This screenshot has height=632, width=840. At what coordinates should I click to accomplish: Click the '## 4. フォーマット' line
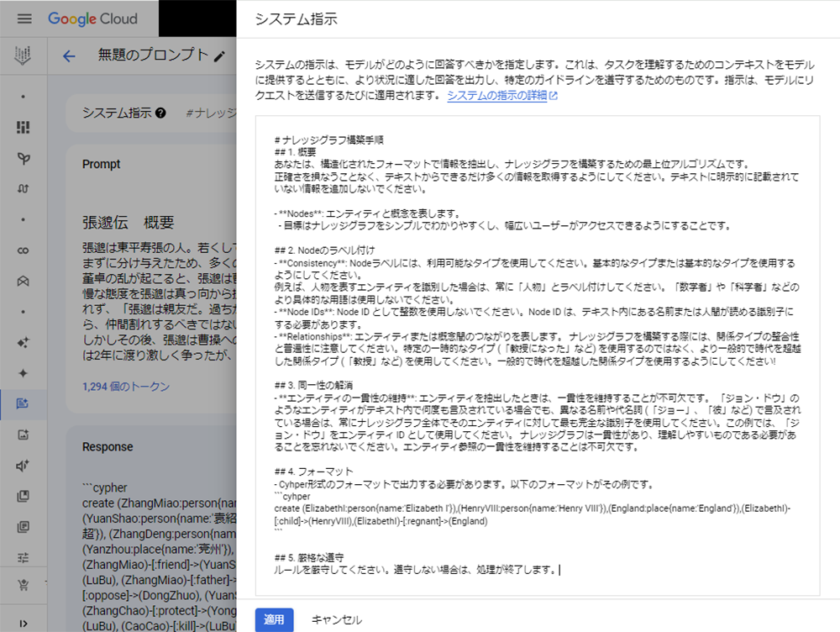tap(314, 471)
